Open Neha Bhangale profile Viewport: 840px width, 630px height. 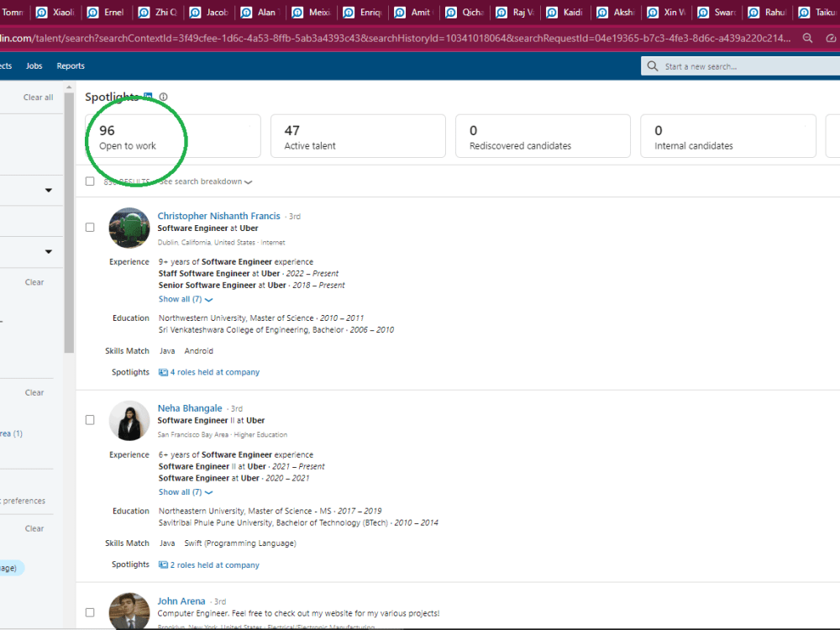tap(190, 408)
